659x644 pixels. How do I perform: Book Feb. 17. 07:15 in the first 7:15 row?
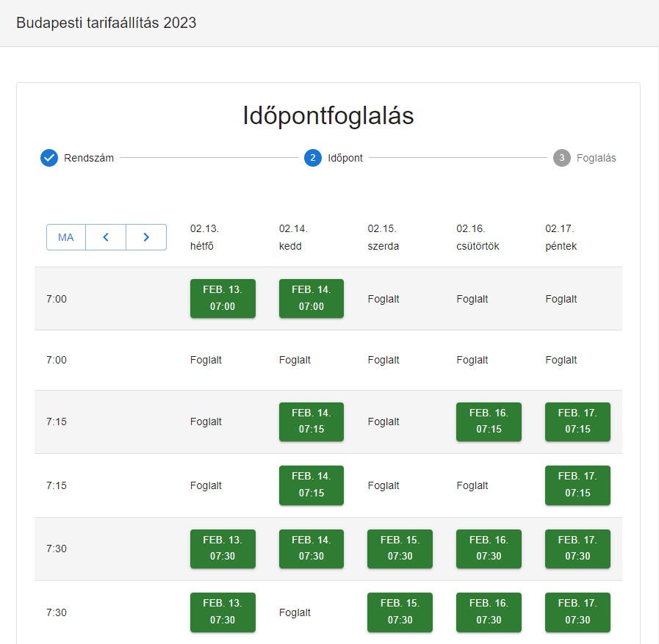coord(577,422)
